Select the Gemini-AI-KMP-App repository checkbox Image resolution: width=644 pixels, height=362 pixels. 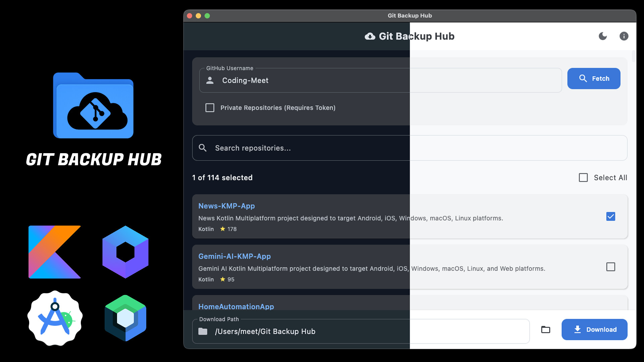click(x=610, y=267)
